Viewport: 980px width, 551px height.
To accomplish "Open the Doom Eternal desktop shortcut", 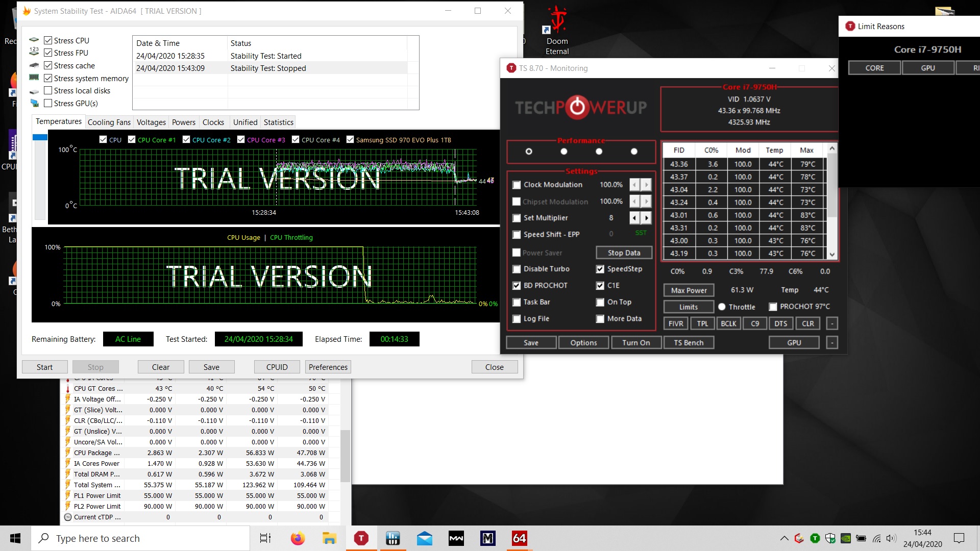I will 557,31.
